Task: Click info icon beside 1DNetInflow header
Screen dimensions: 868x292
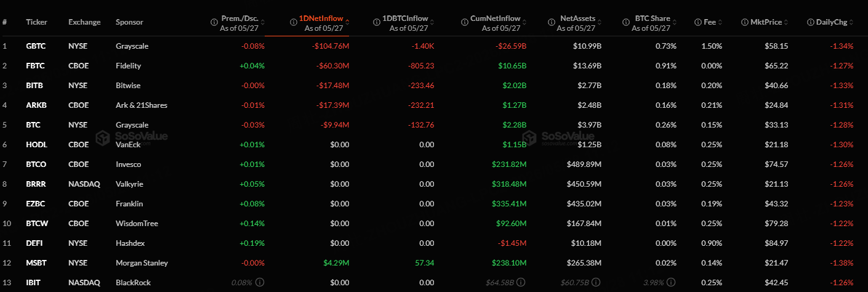Action: pyautogui.click(x=294, y=22)
